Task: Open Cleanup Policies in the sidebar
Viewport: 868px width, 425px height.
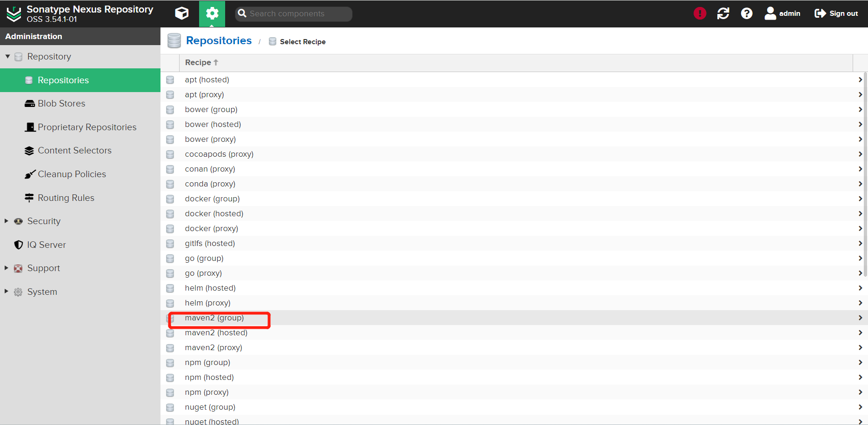Action: coord(80,174)
